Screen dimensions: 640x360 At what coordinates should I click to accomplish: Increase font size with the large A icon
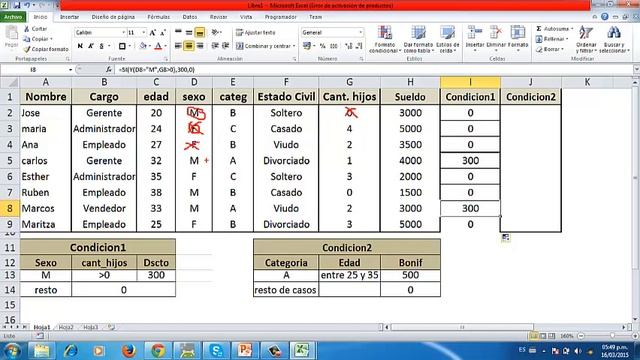[x=153, y=32]
